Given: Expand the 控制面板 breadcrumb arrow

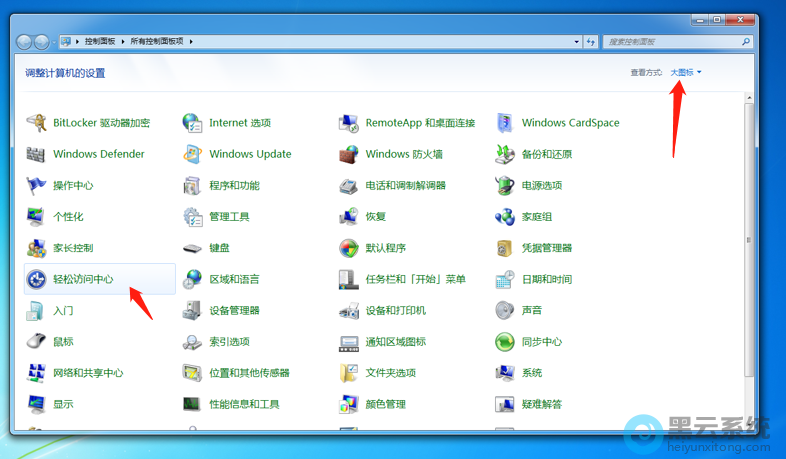Looking at the screenshot, I should [124, 42].
